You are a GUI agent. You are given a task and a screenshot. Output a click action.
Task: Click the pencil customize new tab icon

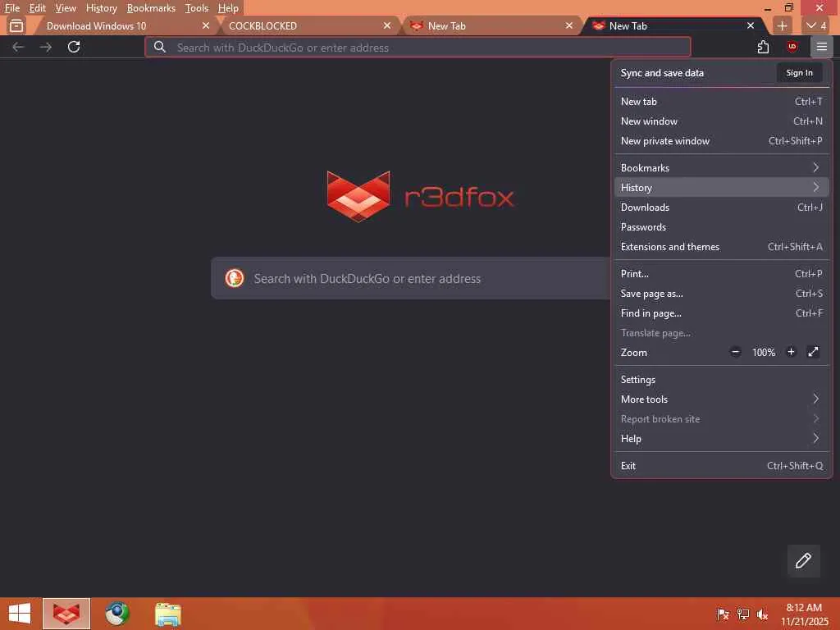(803, 561)
